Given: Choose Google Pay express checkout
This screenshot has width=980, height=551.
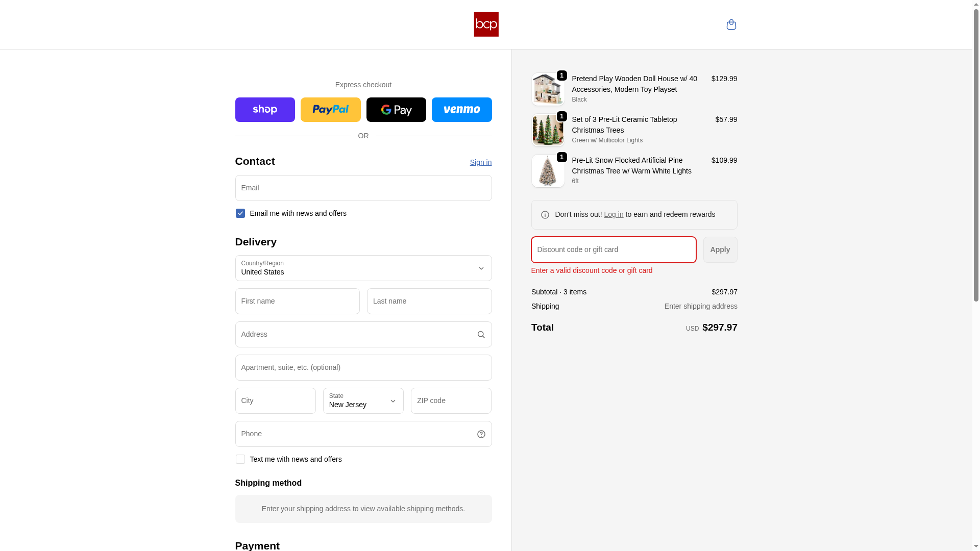Looking at the screenshot, I should (x=396, y=110).
